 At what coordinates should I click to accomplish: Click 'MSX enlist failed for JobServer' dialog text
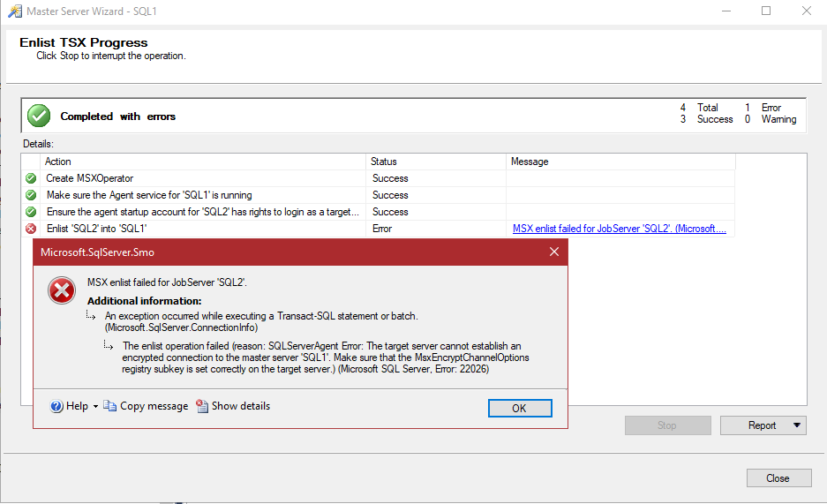pos(167,282)
